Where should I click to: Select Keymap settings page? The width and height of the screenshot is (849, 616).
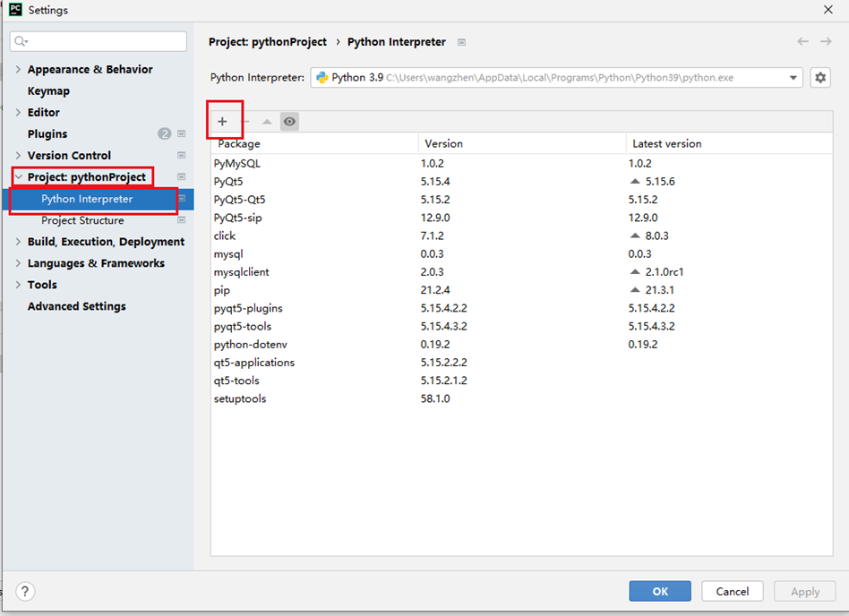pyautogui.click(x=48, y=91)
